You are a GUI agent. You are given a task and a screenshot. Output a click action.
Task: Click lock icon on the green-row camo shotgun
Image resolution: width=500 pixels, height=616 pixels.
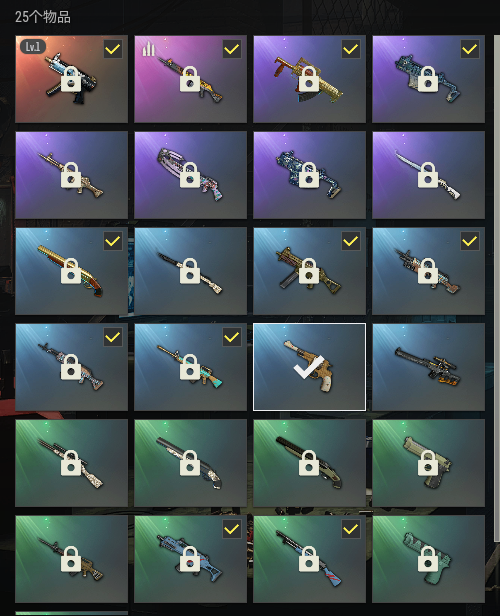pos(190,463)
